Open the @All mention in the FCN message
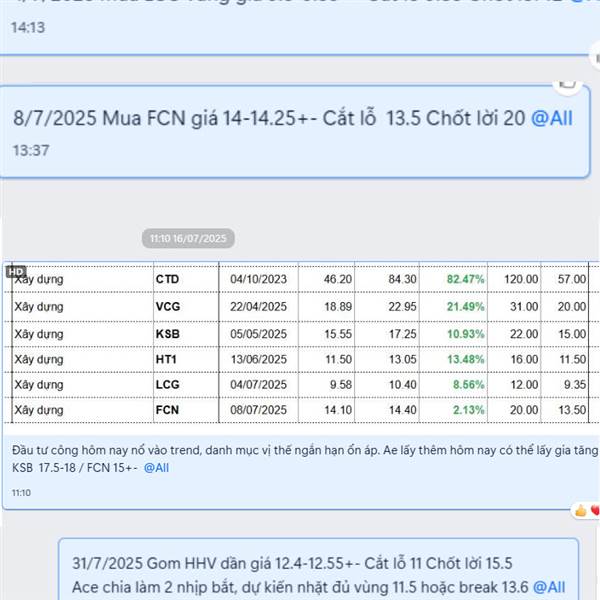Screen dimensions: 600x600 coord(551,118)
